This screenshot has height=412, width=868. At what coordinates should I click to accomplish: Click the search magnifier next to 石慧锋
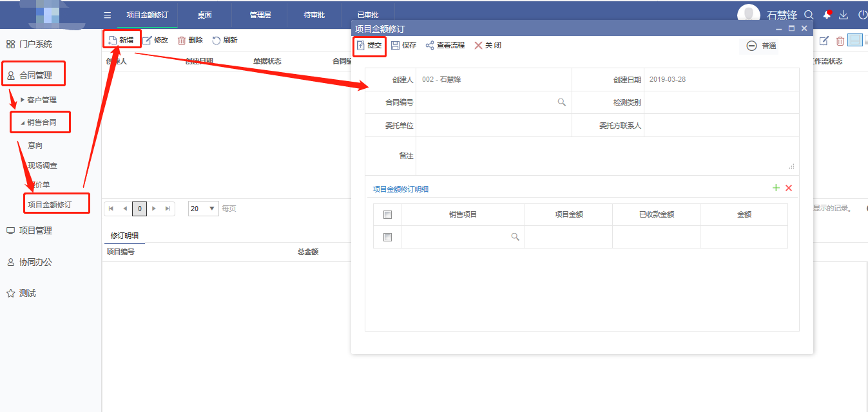[809, 14]
